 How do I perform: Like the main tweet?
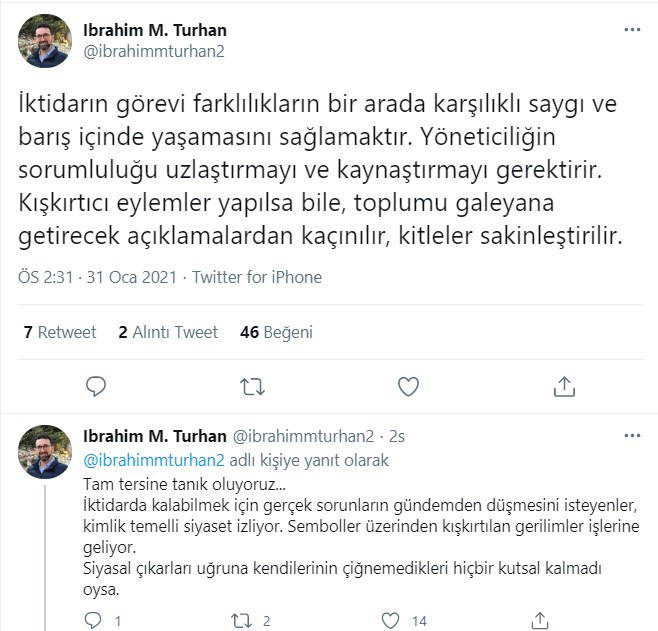click(x=408, y=386)
